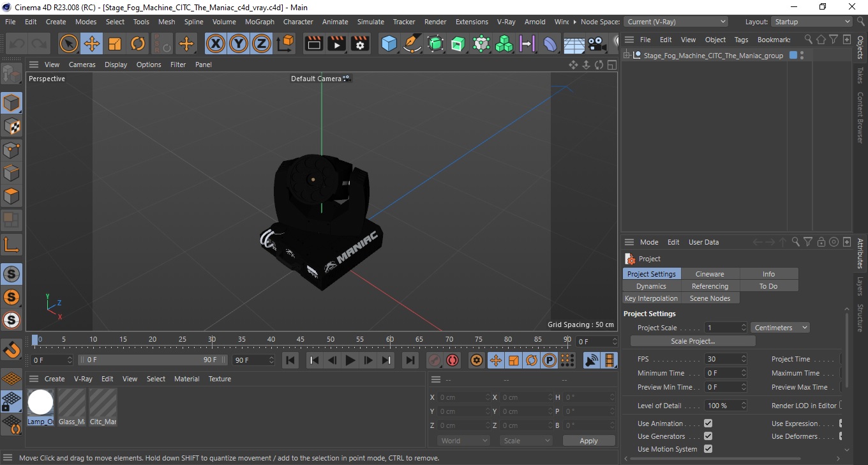Viewport: 868px width, 465px height.
Task: Add a Cube primitive object
Action: point(389,43)
